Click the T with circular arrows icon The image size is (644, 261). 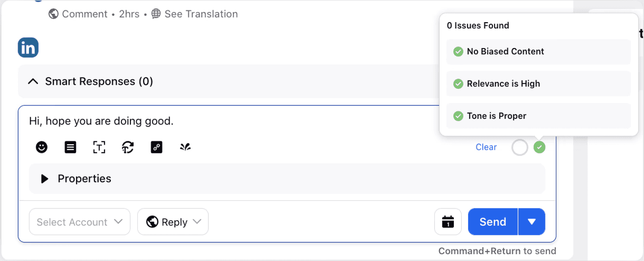(128, 147)
